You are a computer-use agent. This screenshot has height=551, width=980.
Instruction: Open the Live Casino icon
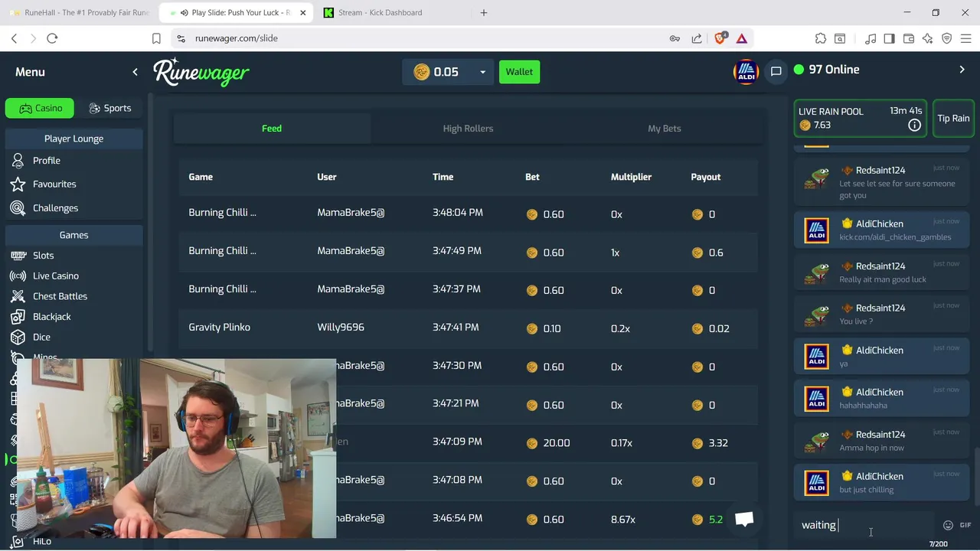point(18,275)
